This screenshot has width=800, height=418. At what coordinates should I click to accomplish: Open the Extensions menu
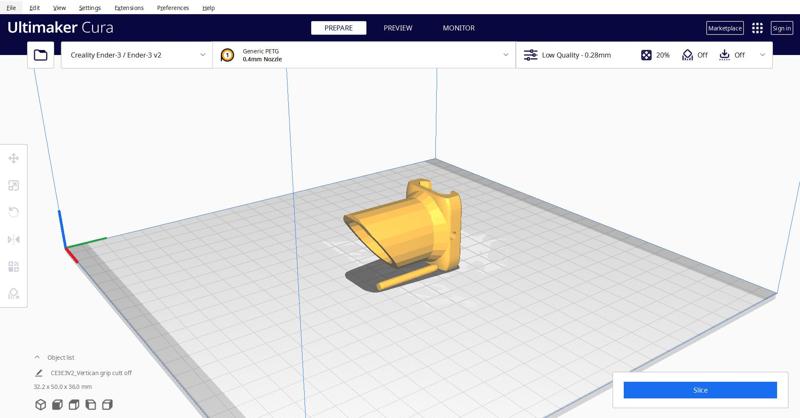(x=129, y=8)
